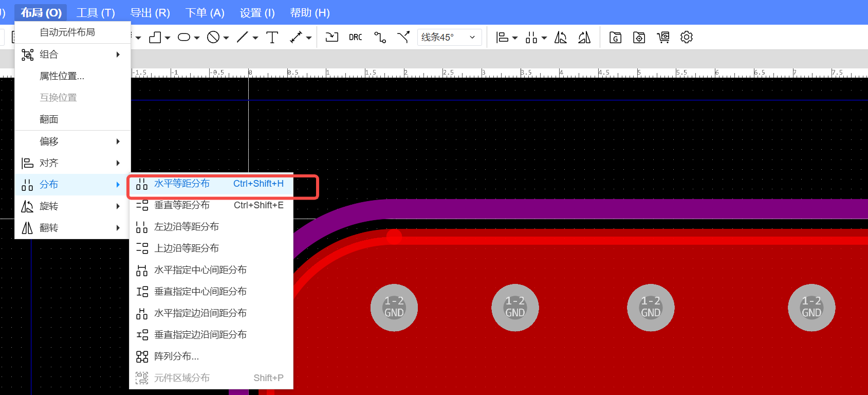Image resolution: width=868 pixels, height=395 pixels.
Task: Select the Text tool in toolbar
Action: (x=272, y=37)
